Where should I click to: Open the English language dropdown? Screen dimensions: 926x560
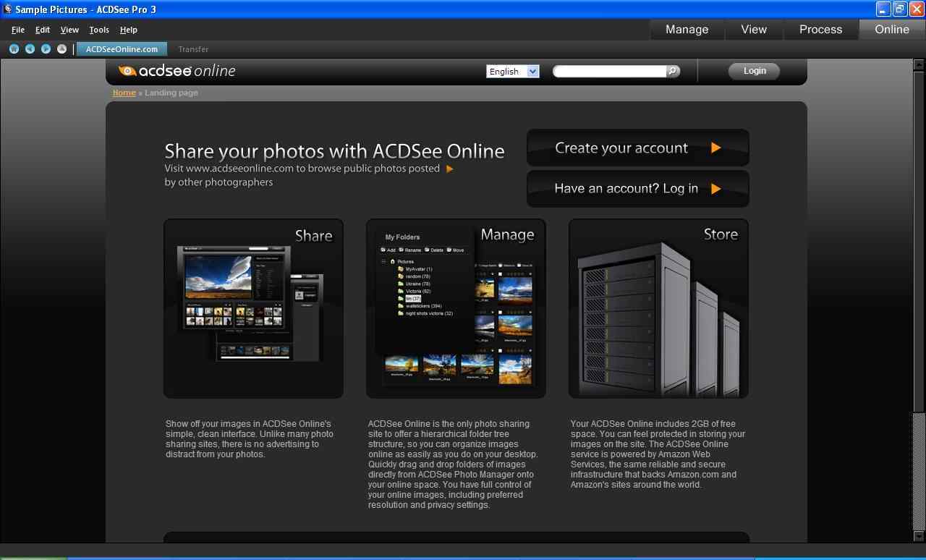click(532, 71)
